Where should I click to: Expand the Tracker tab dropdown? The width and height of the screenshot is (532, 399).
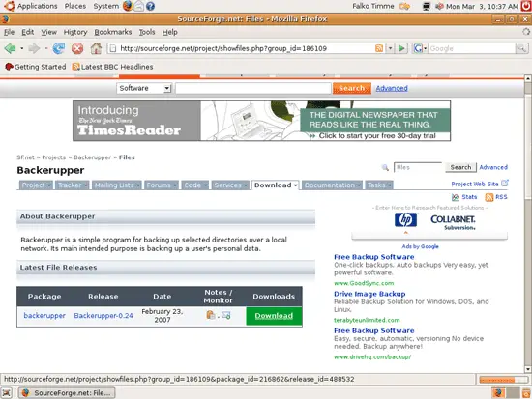coord(86,185)
